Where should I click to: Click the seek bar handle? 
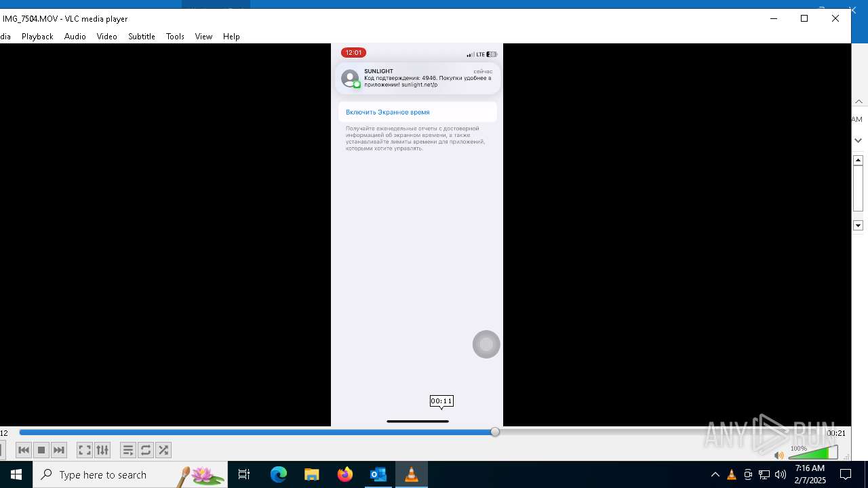point(495,432)
